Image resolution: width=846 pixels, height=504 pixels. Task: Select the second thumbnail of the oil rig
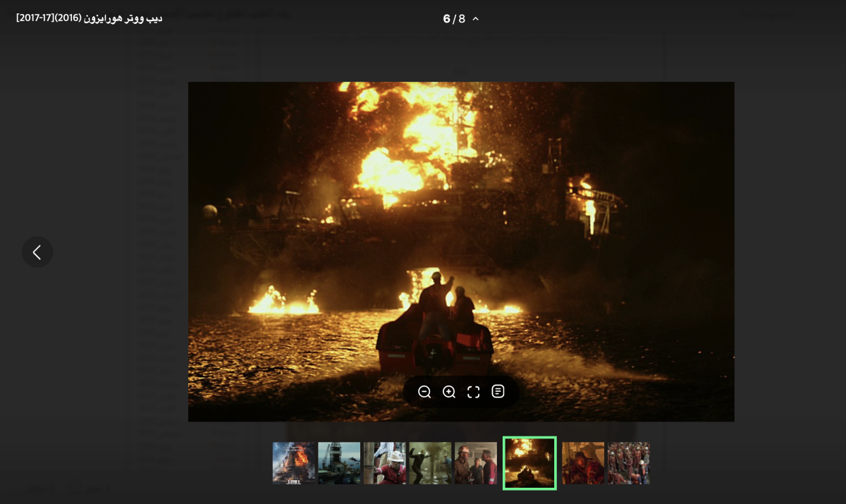pos(339,463)
